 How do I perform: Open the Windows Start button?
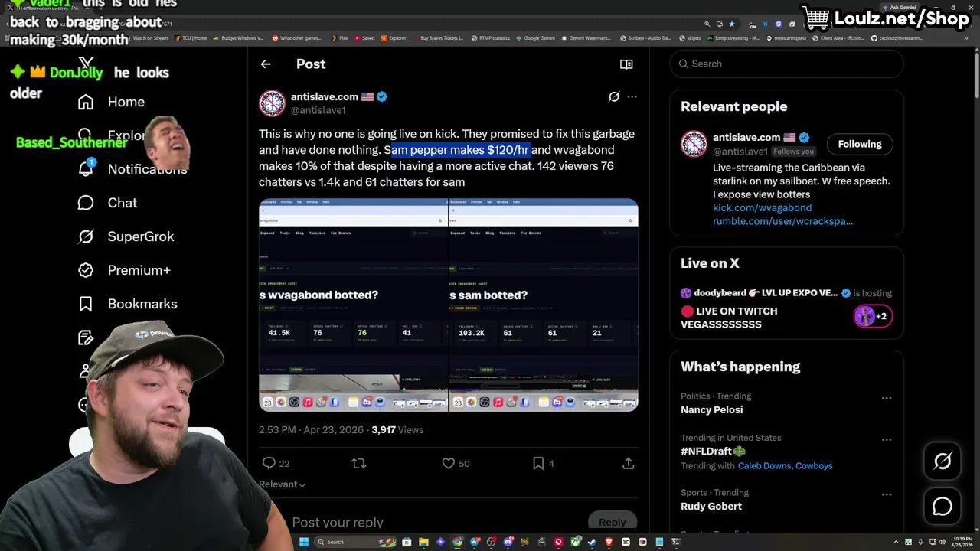click(x=304, y=542)
